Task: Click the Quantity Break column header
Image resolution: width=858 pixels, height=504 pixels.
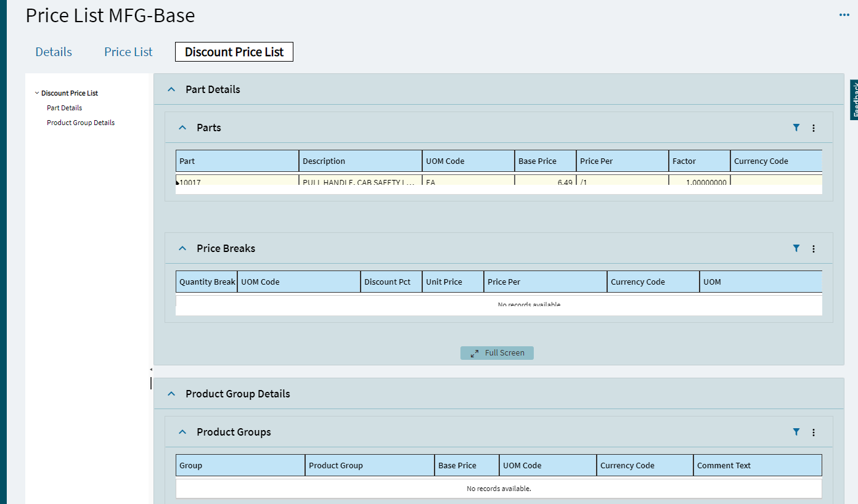Action: (206, 282)
